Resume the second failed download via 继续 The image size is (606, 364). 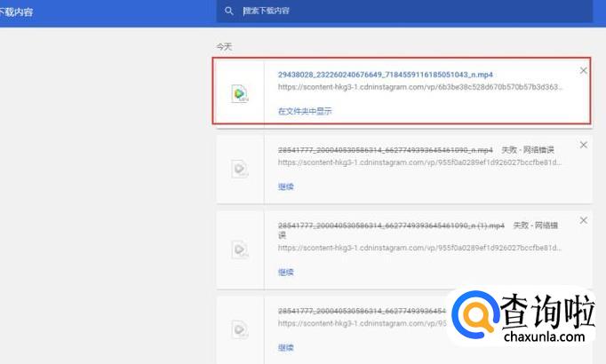[286, 186]
